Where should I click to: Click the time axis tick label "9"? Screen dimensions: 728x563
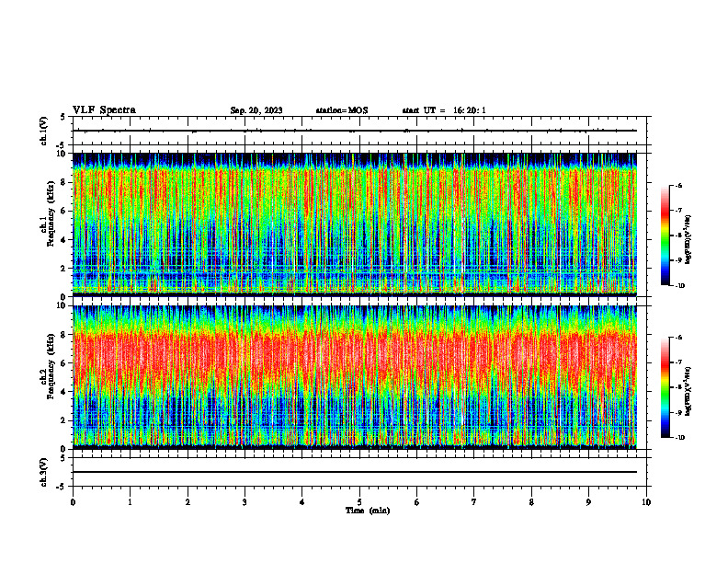588,502
